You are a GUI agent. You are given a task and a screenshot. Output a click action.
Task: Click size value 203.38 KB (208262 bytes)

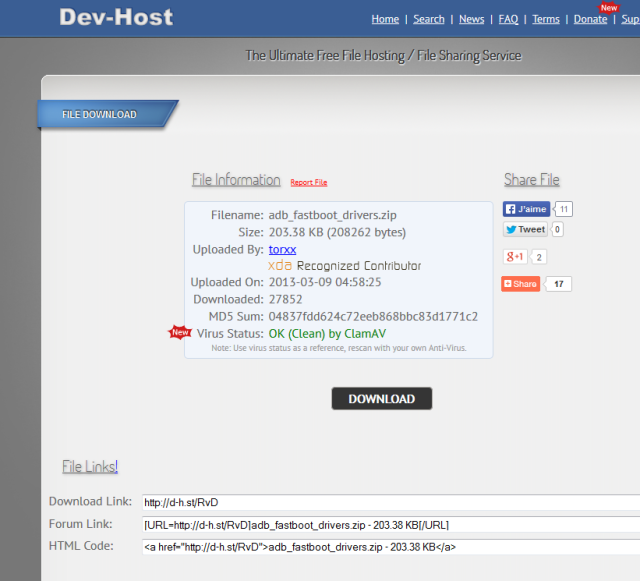tap(337, 232)
